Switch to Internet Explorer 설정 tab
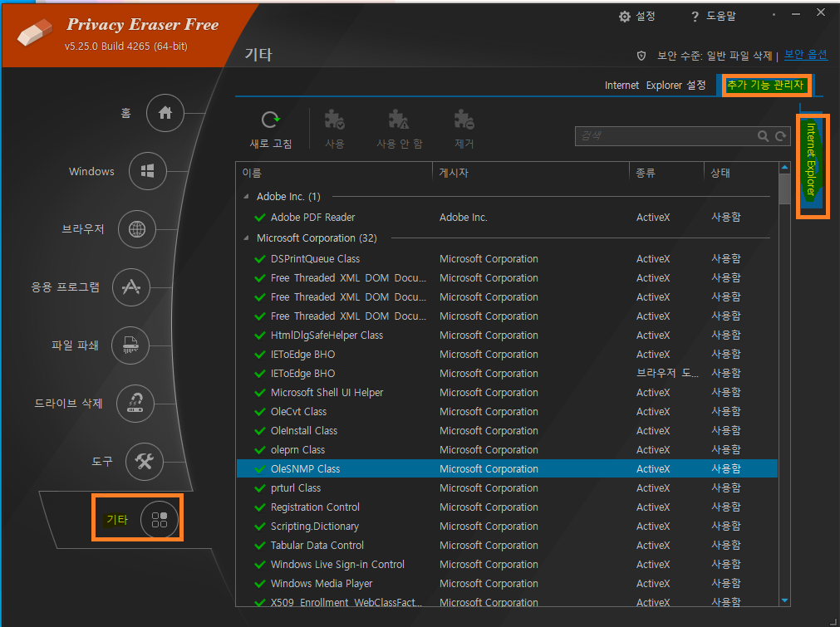Screen dimensions: 840x627 (656, 86)
